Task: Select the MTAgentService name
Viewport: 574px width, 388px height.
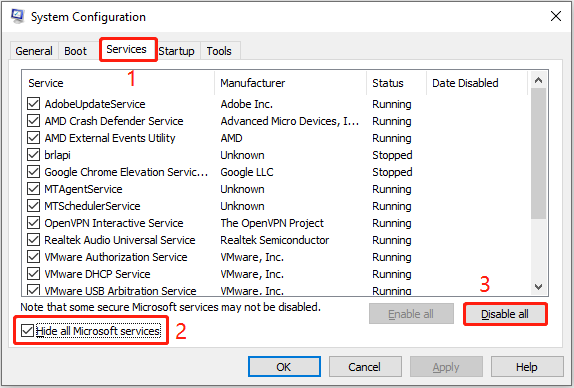Action: [x=83, y=189]
